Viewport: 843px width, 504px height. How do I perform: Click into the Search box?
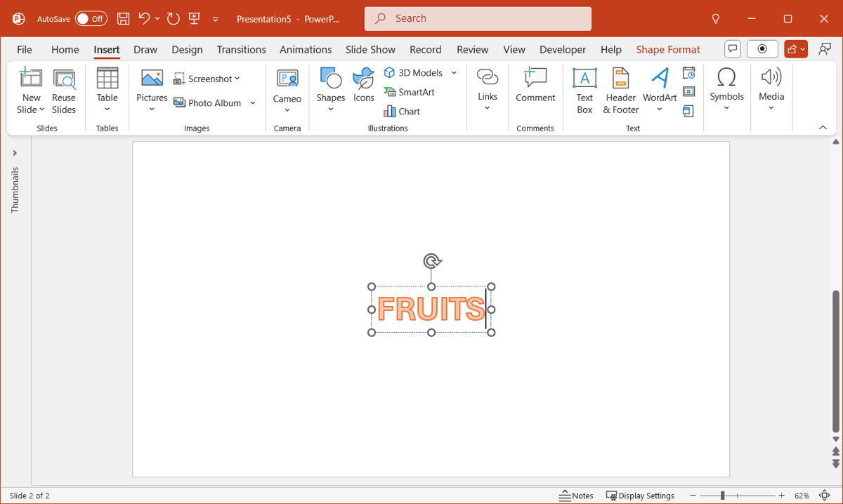tap(478, 19)
